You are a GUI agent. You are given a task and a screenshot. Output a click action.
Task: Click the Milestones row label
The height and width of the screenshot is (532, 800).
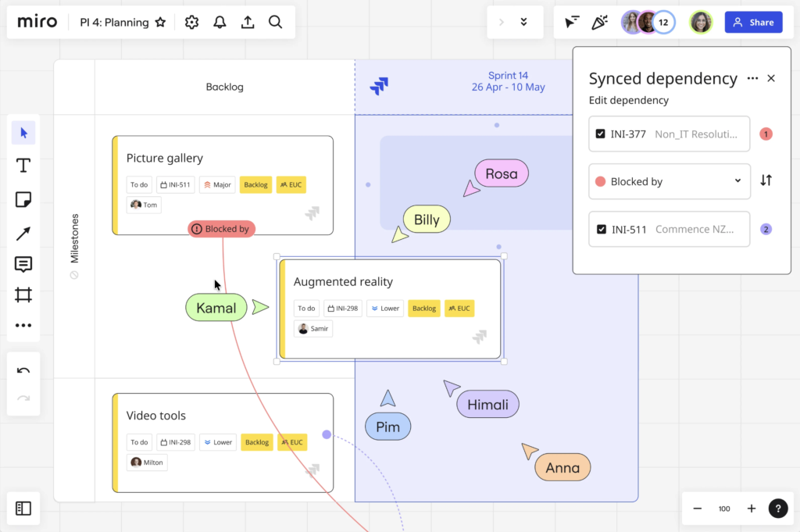pos(74,238)
